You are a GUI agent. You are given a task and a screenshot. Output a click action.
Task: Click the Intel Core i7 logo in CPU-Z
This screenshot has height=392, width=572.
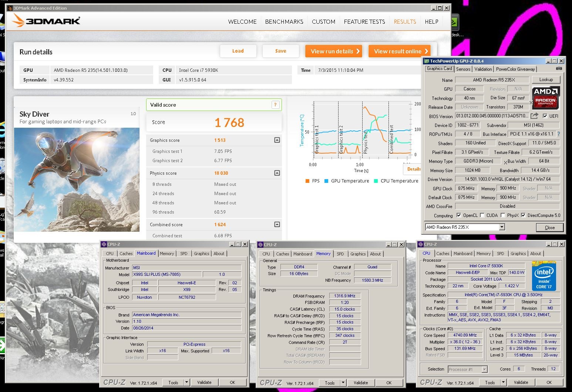(544, 276)
